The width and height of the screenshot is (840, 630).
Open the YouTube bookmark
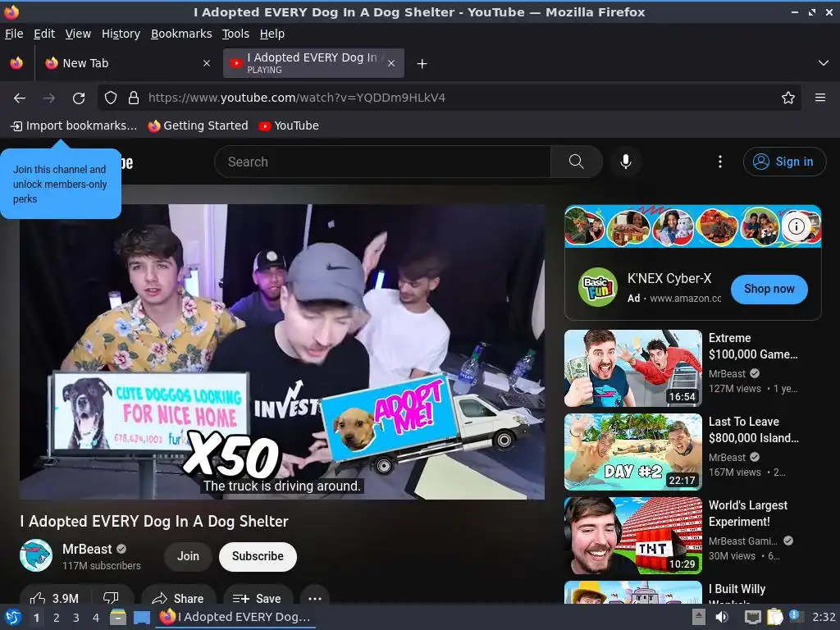288,126
